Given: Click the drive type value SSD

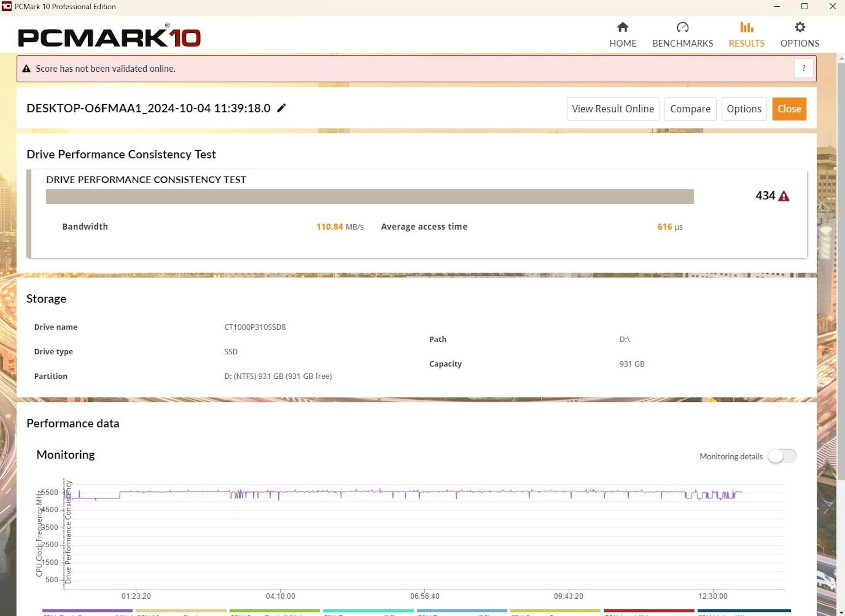Looking at the screenshot, I should point(231,352).
